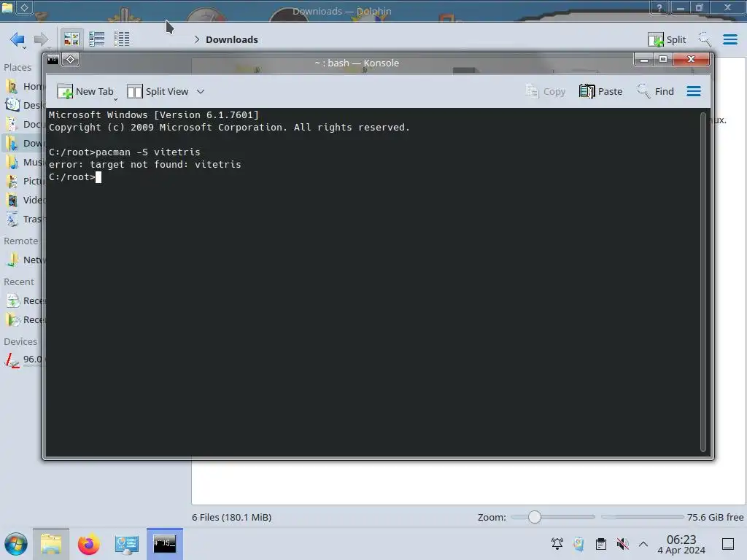Open the start menu orb
This screenshot has height=560, width=747.
click(x=16, y=544)
